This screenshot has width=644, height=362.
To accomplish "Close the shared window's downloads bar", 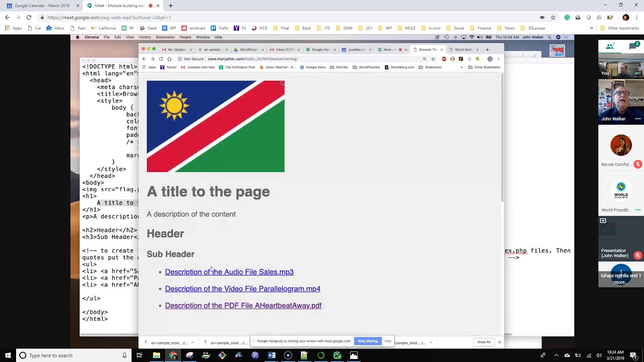I will (x=499, y=342).
